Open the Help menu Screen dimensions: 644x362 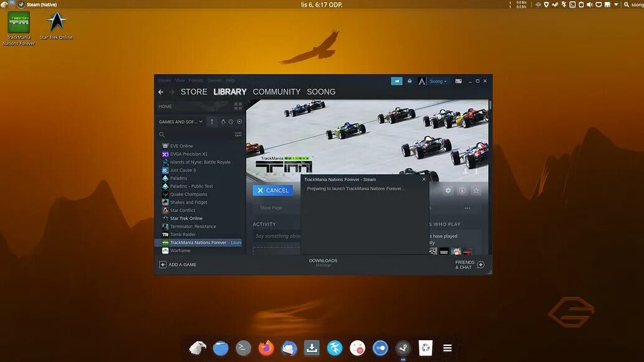click(230, 80)
